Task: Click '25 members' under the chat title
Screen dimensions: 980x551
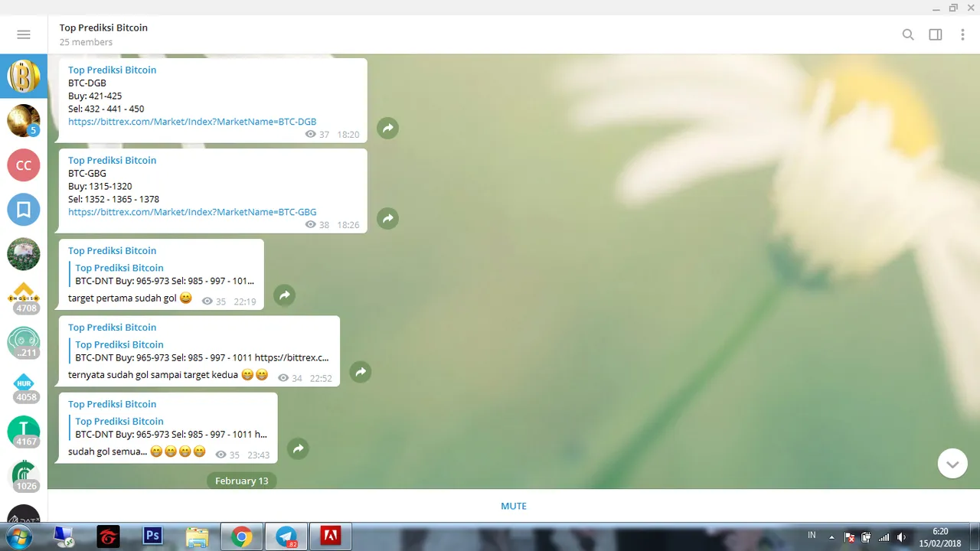Action: (x=86, y=42)
